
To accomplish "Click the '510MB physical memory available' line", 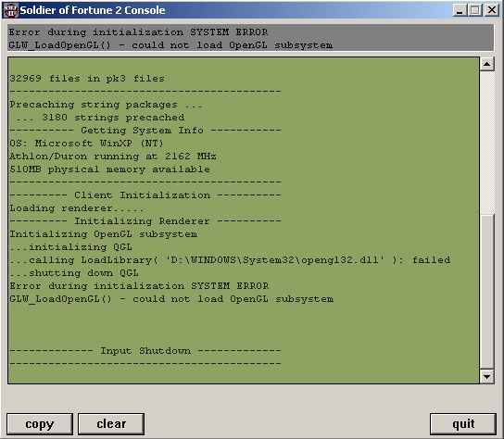I will point(109,169).
